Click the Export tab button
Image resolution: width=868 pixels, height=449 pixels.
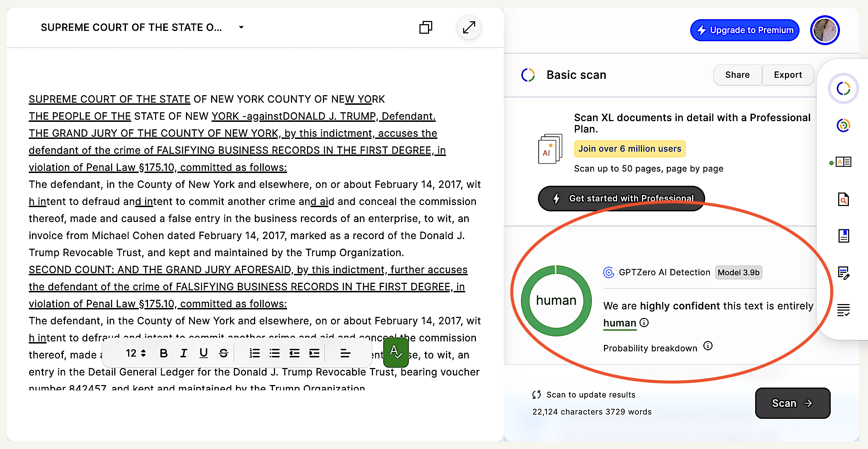788,75
